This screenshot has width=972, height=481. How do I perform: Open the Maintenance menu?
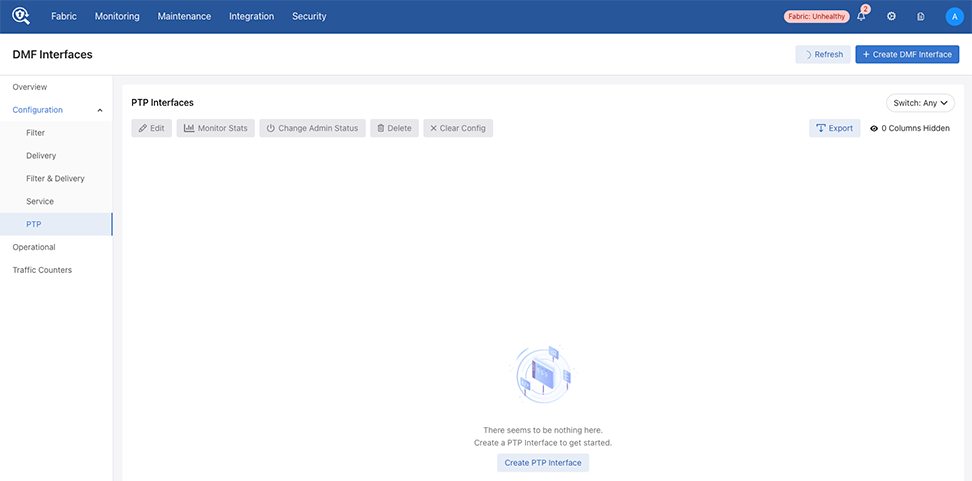click(x=184, y=17)
